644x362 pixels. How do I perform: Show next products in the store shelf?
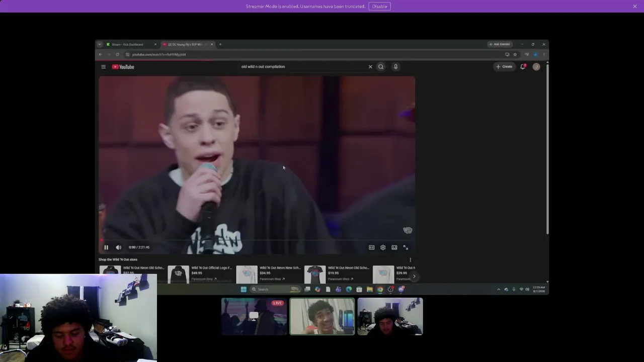[x=414, y=276]
